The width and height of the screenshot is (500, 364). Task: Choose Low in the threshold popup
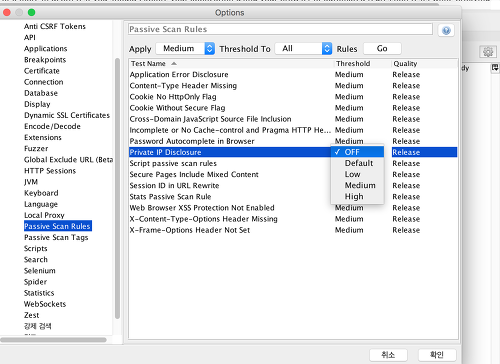click(x=357, y=174)
